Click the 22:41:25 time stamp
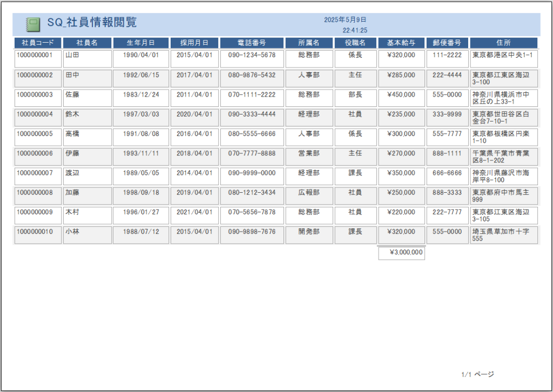 pyautogui.click(x=355, y=31)
